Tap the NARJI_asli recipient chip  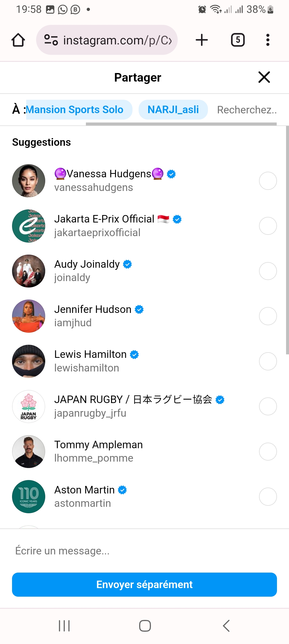173,110
